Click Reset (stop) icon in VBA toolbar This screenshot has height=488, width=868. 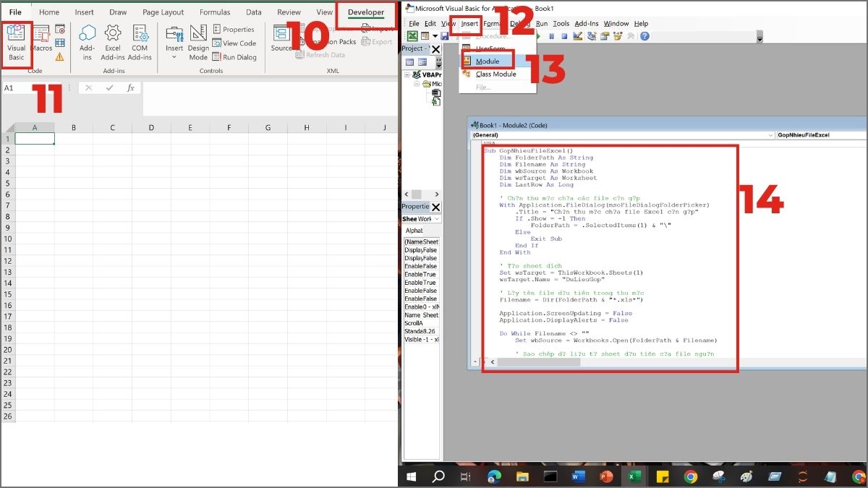pyautogui.click(x=564, y=36)
